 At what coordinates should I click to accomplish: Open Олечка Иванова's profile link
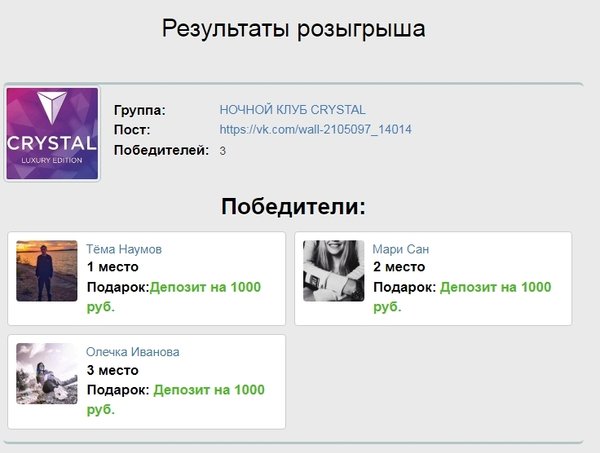tap(132, 352)
